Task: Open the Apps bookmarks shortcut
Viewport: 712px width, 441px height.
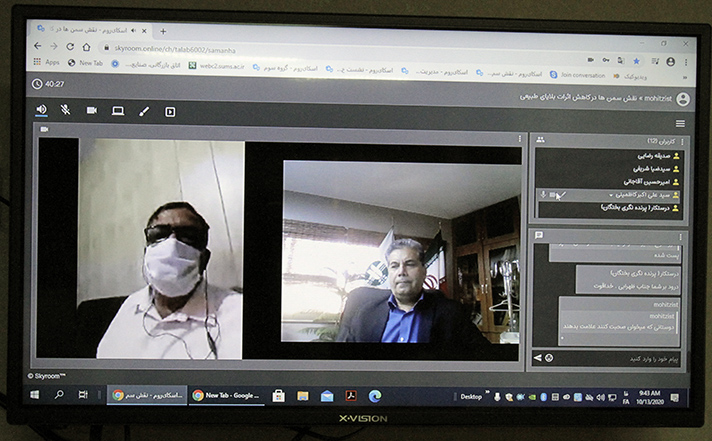Action: 47,62
